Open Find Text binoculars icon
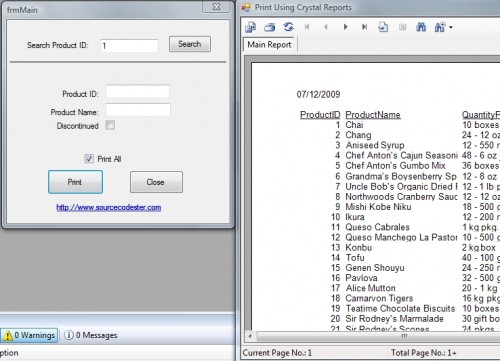 [421, 27]
